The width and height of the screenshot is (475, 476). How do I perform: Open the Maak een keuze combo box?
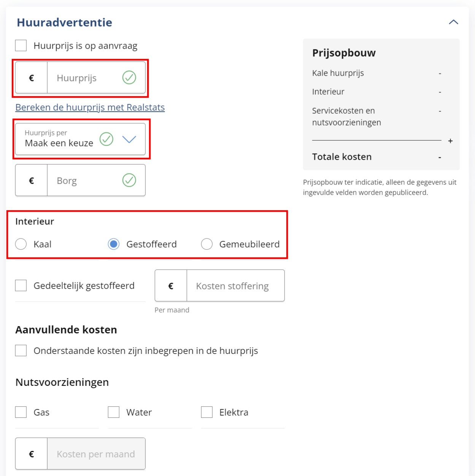click(x=80, y=139)
